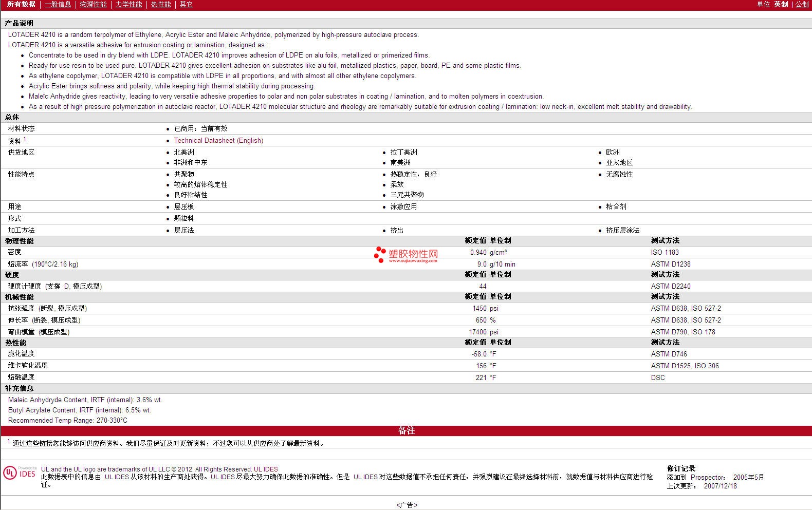Select the 欧洲 region entry
Screen dimensions: 812x510
[x=613, y=153]
